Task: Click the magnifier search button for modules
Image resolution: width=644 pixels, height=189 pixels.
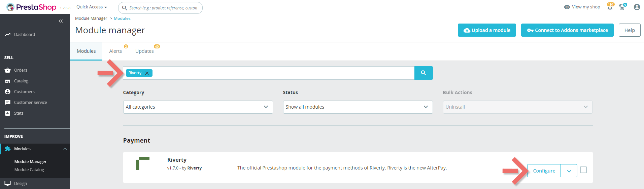Action: pyautogui.click(x=423, y=73)
